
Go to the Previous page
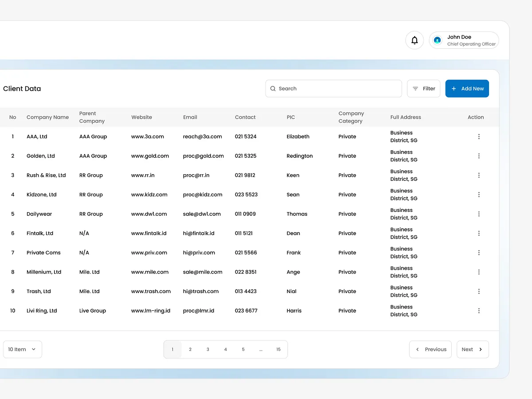pos(430,349)
